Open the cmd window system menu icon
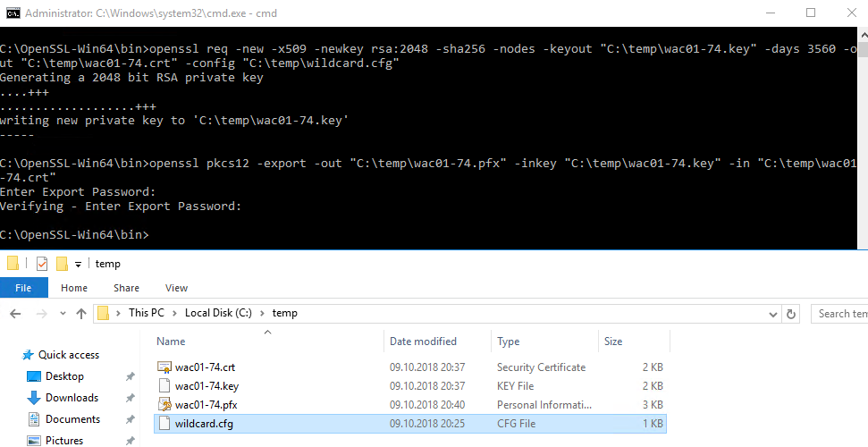 (13, 13)
